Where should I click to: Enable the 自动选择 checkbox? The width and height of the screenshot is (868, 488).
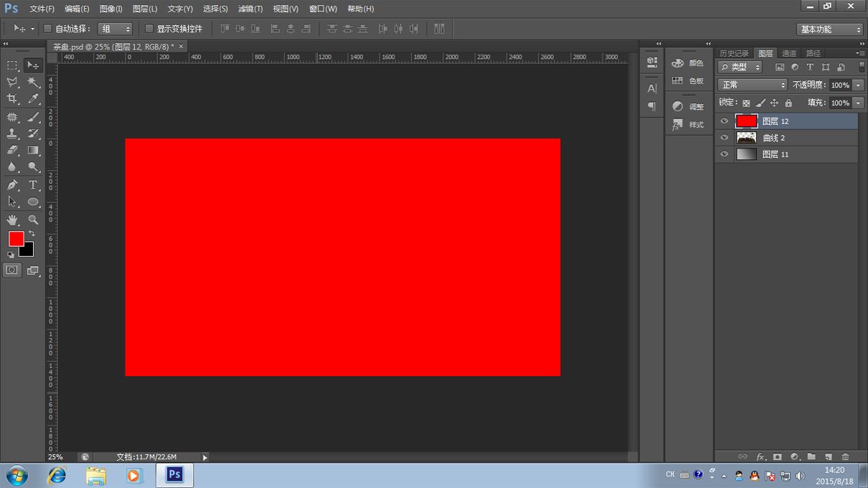[x=48, y=29]
